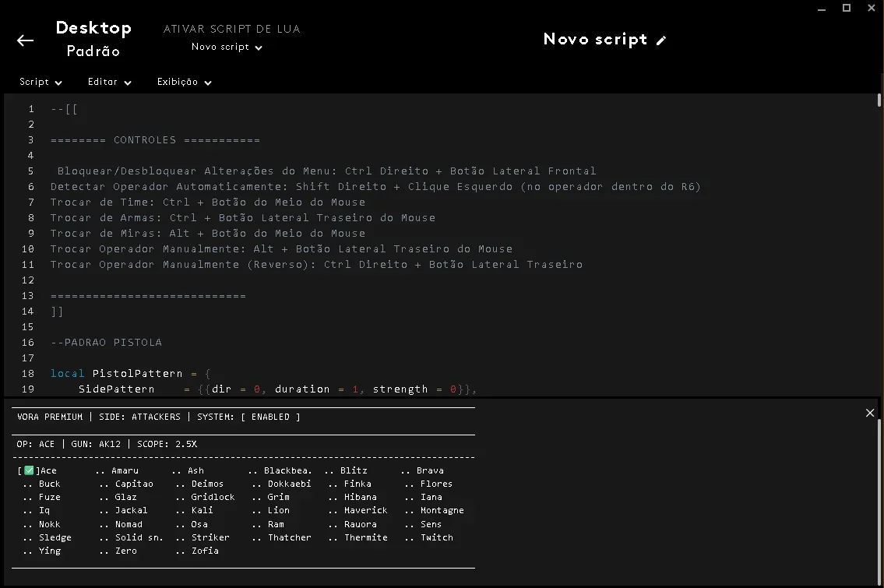Open the Editar menu

(x=109, y=82)
